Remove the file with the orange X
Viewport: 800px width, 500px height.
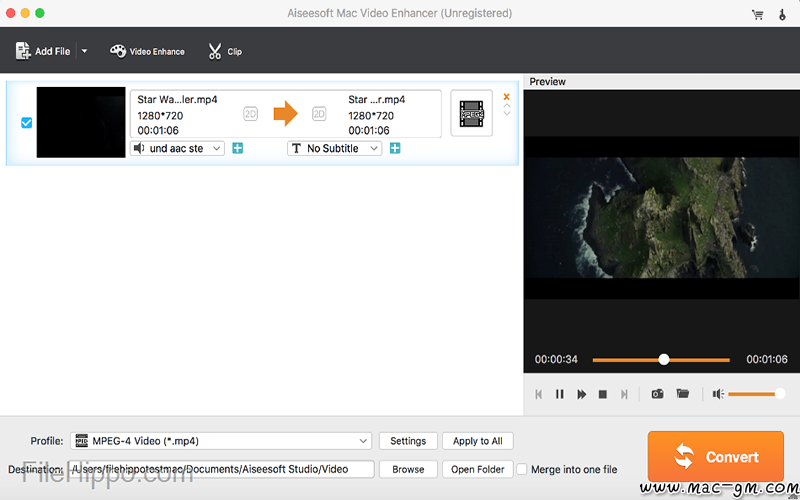(506, 96)
